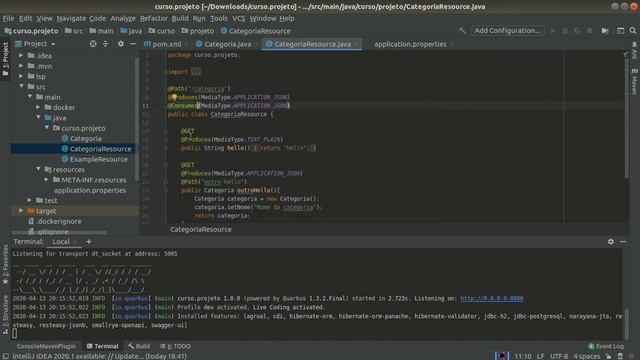Hide the Project panel with minus icon
The width and height of the screenshot is (640, 360).
tap(133, 44)
